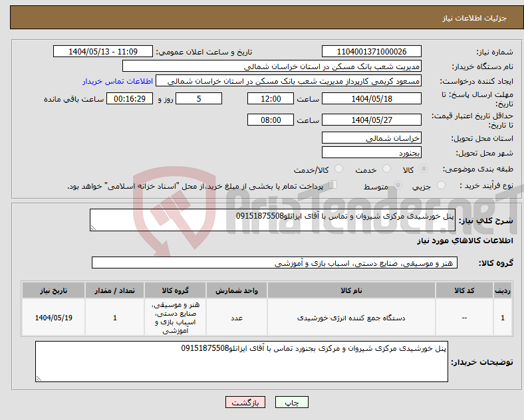Click the validity time field 08:00
The width and height of the screenshot is (524, 420).
(271, 120)
